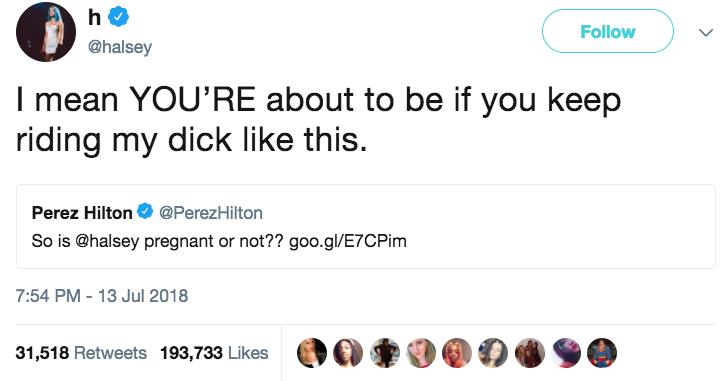727x381 pixels.
Task: Click the display name 'h'
Action: (94, 18)
